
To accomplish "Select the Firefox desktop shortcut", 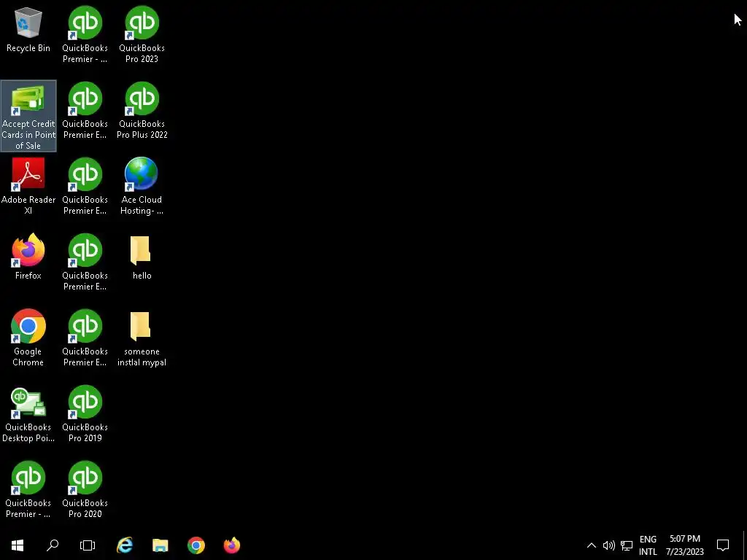I will tap(28, 257).
